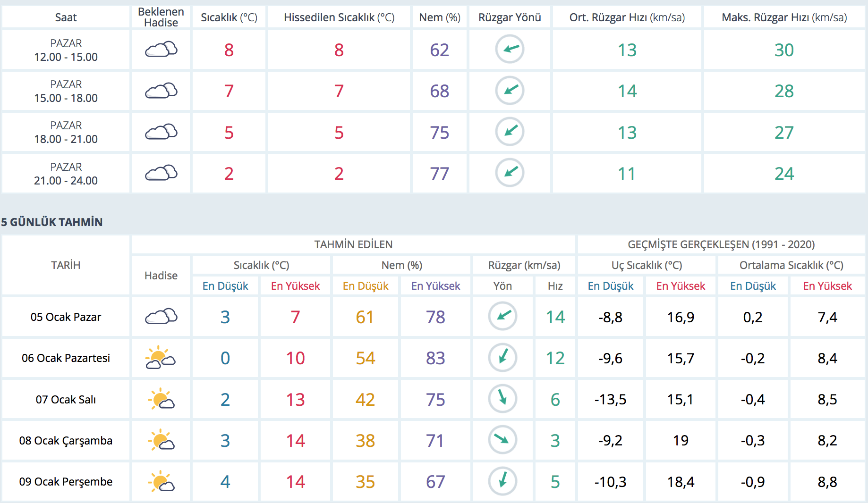Click wind direction icon in 18.00 - 21.00 row
Viewport: 868px width, 503px height.
pos(510,132)
